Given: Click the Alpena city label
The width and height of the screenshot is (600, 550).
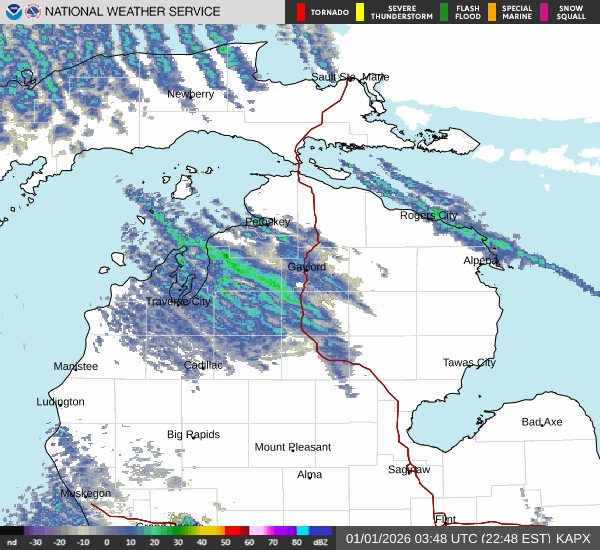Looking at the screenshot, I should tap(480, 260).
